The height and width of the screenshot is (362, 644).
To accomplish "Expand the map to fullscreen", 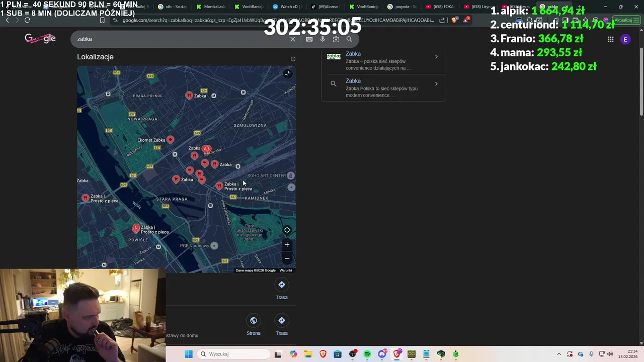I will (x=287, y=74).
